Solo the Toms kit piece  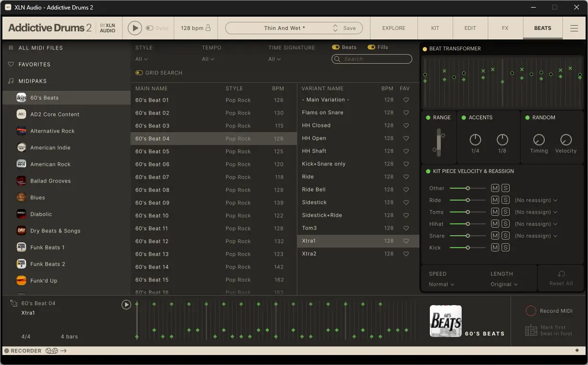[x=505, y=212]
